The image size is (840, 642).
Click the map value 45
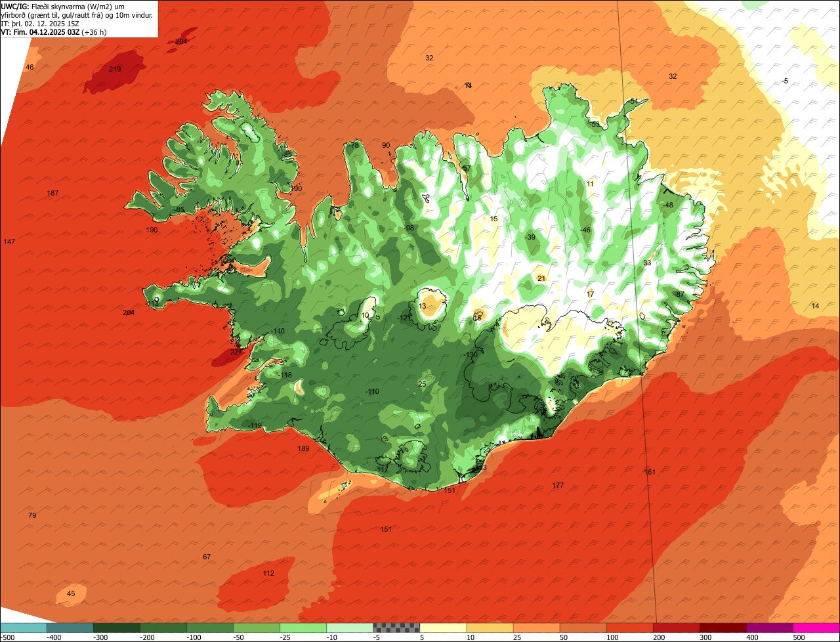click(72, 594)
